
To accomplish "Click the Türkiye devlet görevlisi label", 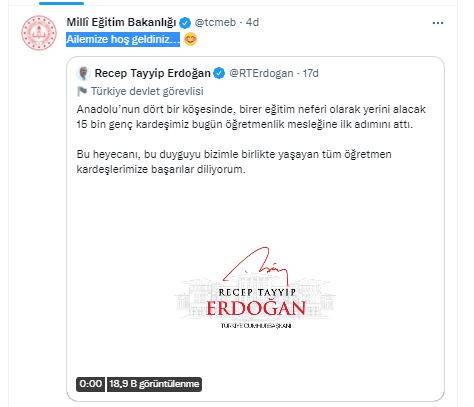I will (147, 91).
